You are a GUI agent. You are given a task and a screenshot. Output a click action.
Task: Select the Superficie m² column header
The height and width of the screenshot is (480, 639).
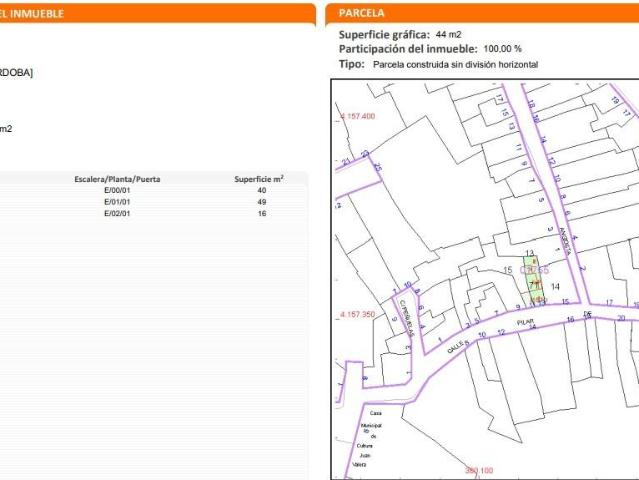click(x=259, y=179)
